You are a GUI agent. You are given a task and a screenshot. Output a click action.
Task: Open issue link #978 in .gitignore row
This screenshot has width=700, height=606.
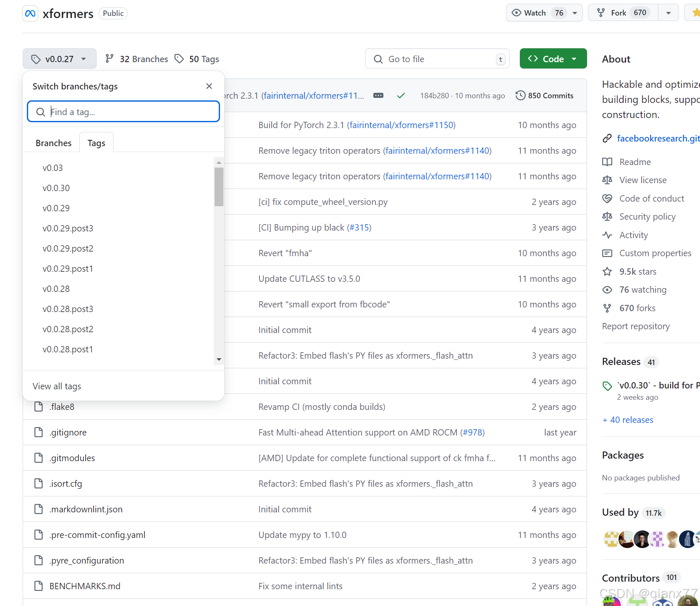[x=472, y=432]
